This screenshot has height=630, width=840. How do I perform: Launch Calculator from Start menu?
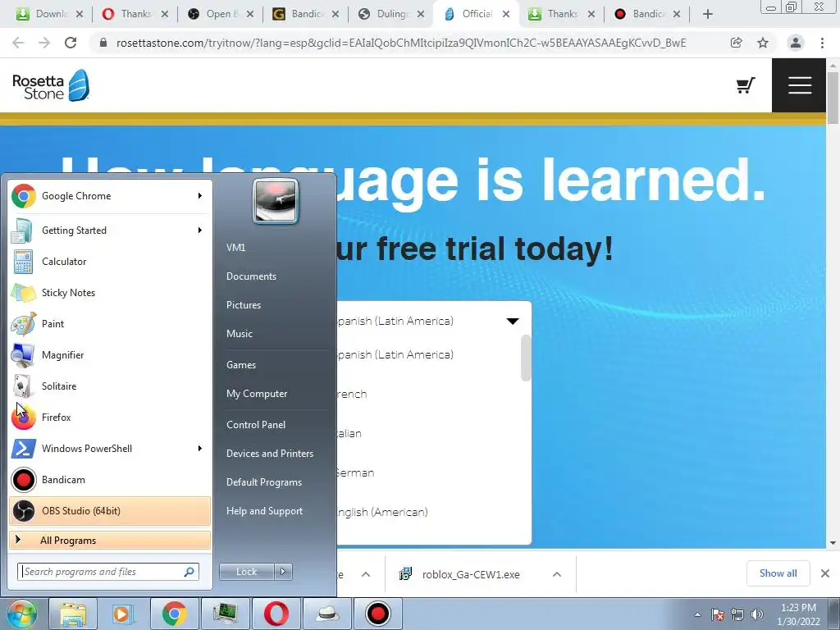110,262
